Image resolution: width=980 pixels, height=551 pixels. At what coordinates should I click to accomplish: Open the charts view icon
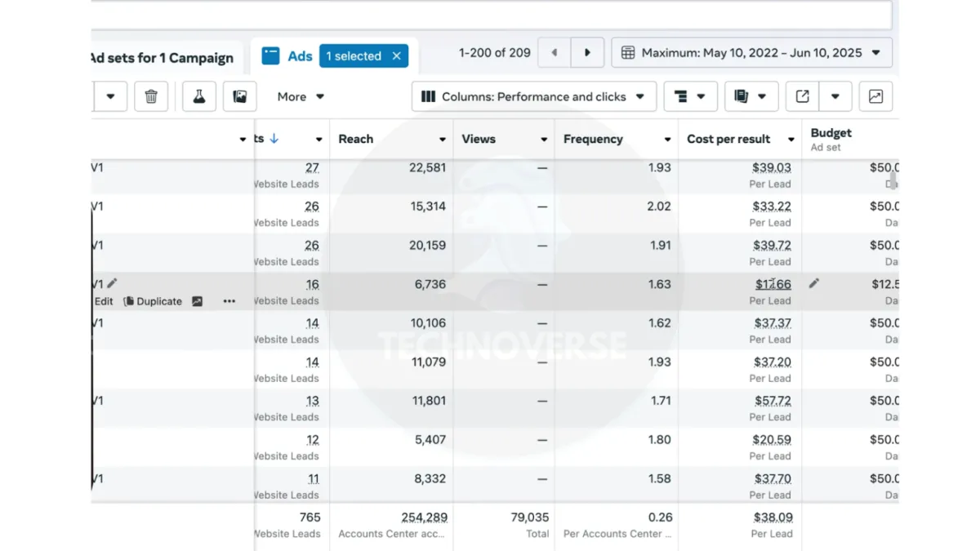coord(875,96)
